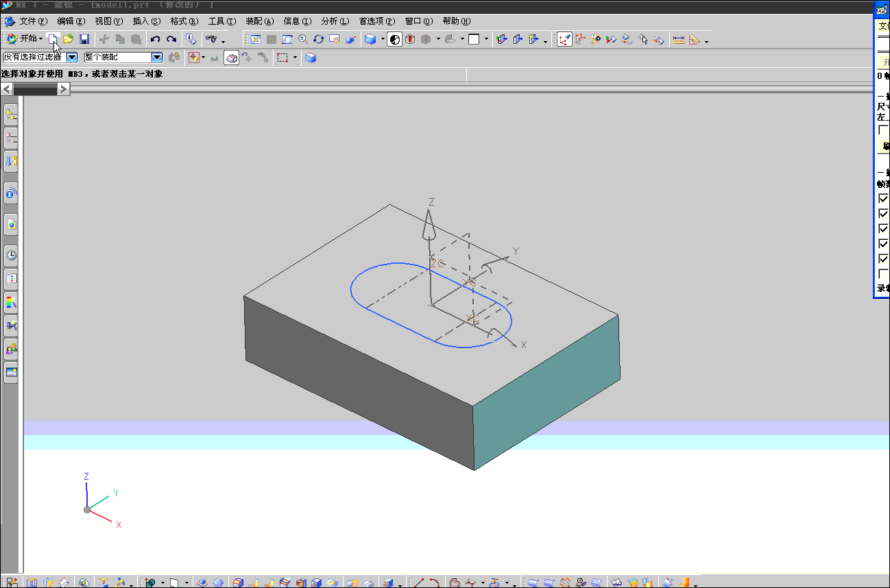Create a new file with the New icon

53,39
